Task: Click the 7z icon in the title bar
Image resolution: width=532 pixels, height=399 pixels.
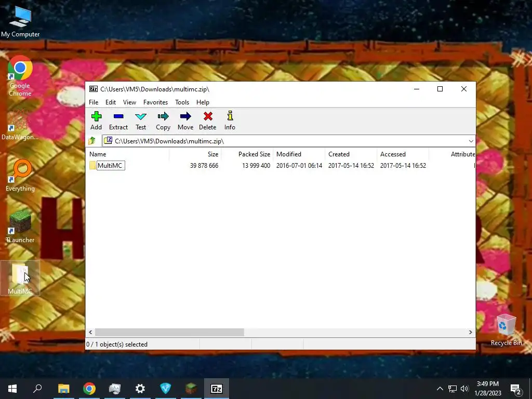Action: [94, 89]
